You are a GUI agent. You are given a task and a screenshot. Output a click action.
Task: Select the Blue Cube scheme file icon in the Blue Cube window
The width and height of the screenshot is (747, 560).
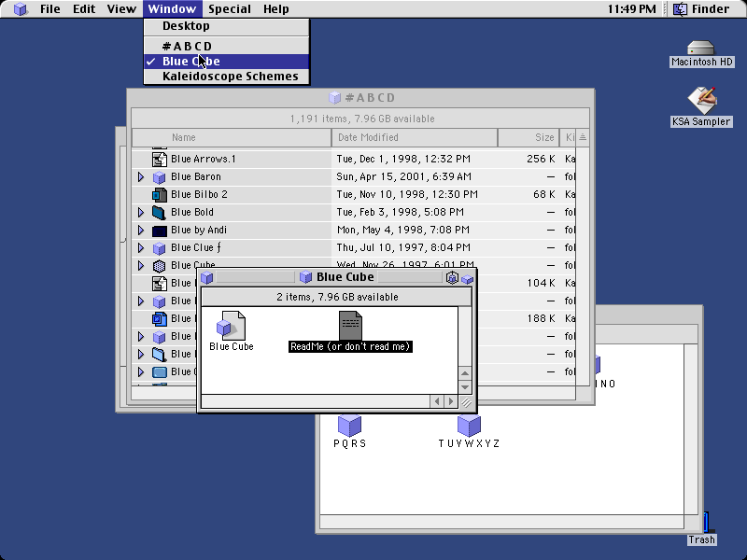[231, 325]
